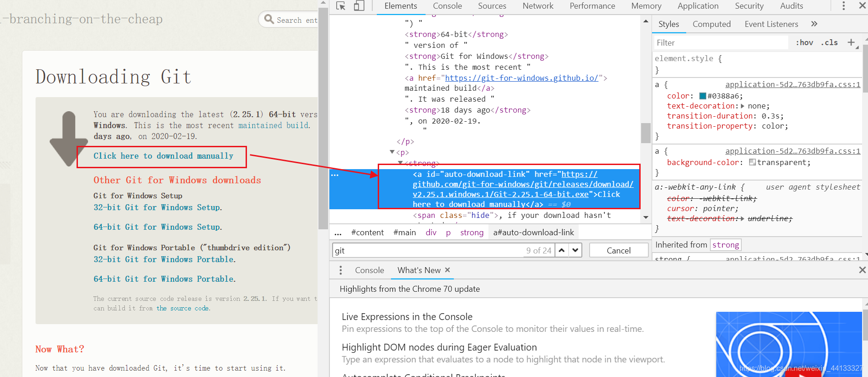
Task: Select the div breadcrumb
Action: point(431,232)
